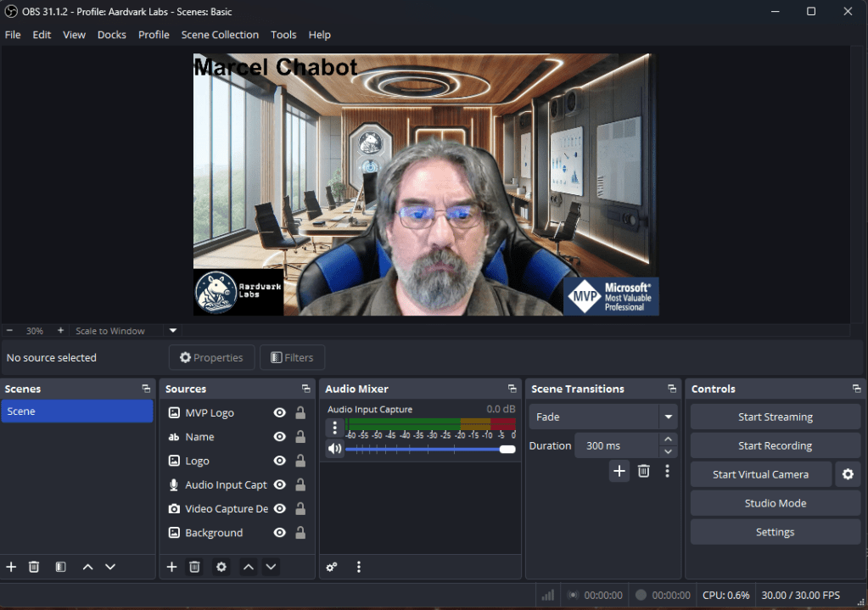Open source properties gear in Sources panel
Image resolution: width=868 pixels, height=610 pixels.
[221, 567]
